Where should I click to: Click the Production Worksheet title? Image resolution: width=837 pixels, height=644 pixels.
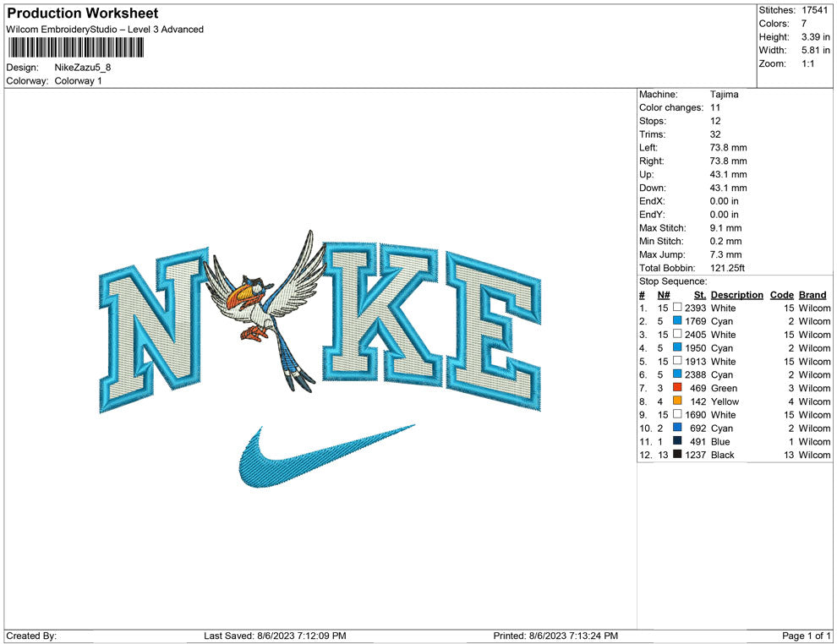pyautogui.click(x=83, y=14)
